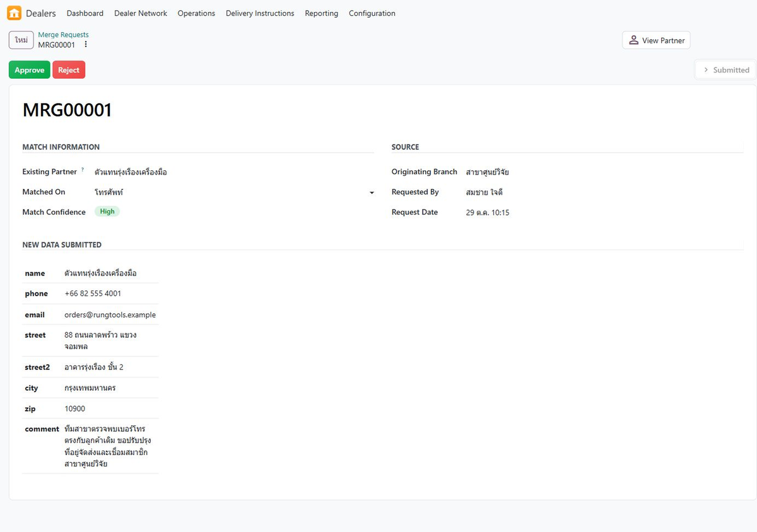The image size is (757, 532).
Task: Click the help tooltip beside Existing Partner
Action: (x=82, y=170)
